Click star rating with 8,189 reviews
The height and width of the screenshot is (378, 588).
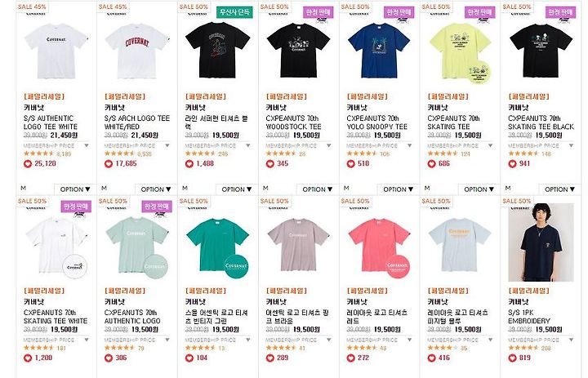click(x=38, y=153)
